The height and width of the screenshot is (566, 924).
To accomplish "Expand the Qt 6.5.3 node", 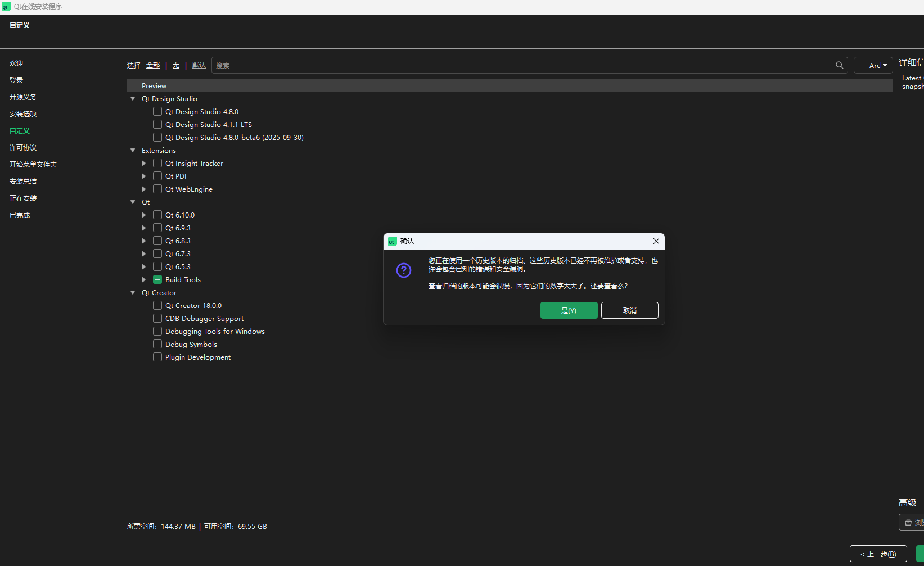I will [x=144, y=266].
